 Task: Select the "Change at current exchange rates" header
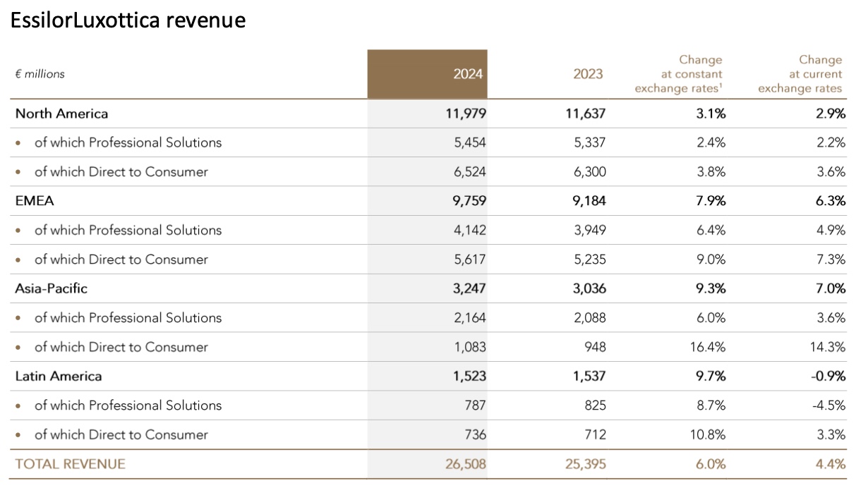pyautogui.click(x=800, y=74)
